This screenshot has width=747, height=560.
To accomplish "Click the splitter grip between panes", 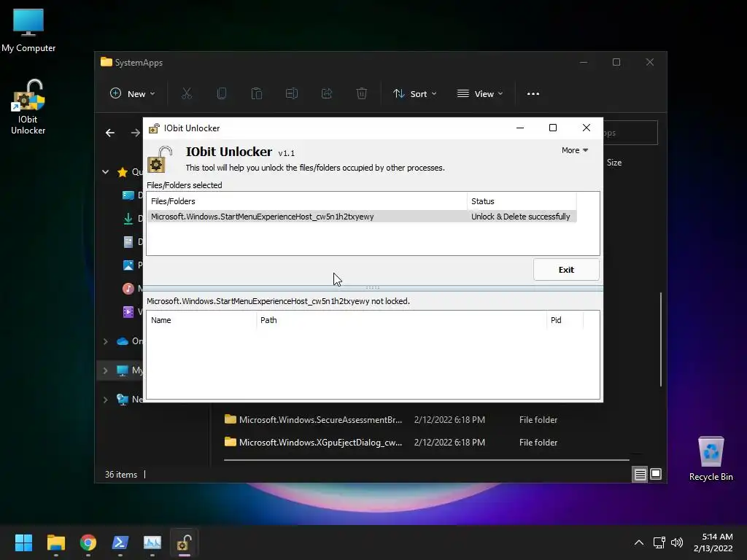I will [x=373, y=287].
